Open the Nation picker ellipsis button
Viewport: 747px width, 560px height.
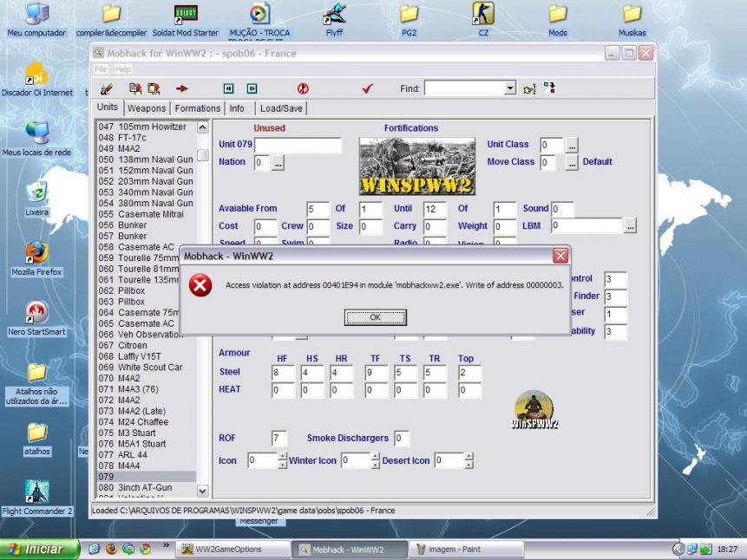(278, 162)
